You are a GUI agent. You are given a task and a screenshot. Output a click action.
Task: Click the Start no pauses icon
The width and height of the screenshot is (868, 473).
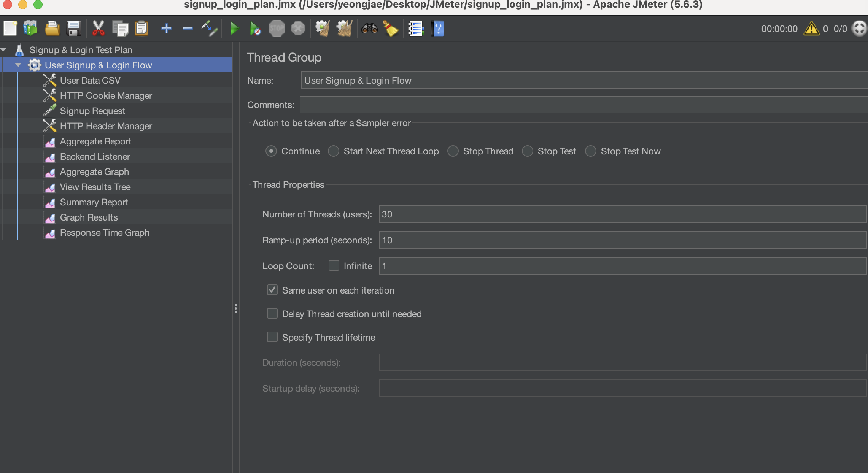pos(255,29)
